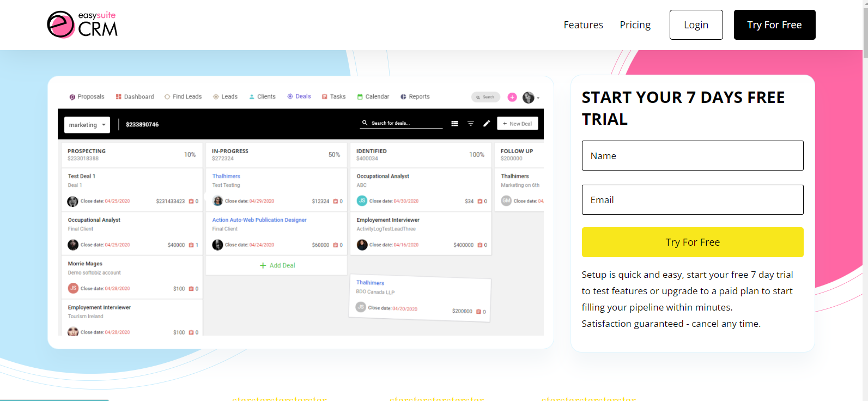The width and height of the screenshot is (868, 401).
Task: Open the Reports tab
Action: click(x=415, y=97)
